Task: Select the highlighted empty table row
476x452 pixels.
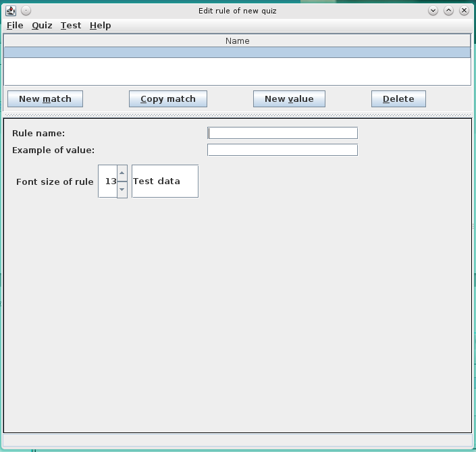Action: click(x=237, y=53)
